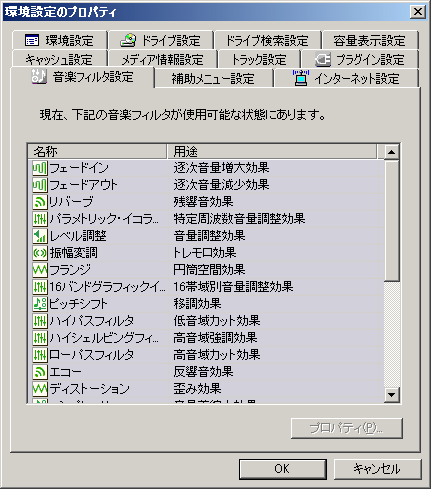
Task: Click the ローパスフィルタ icon
Action: [40, 355]
